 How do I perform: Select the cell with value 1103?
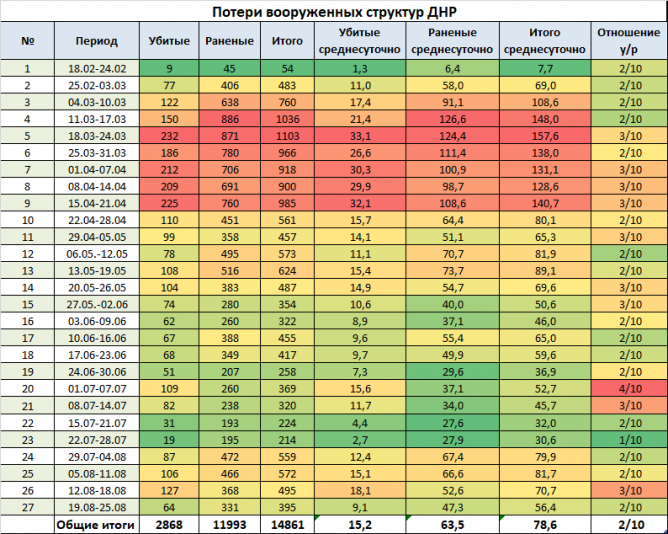(x=288, y=135)
